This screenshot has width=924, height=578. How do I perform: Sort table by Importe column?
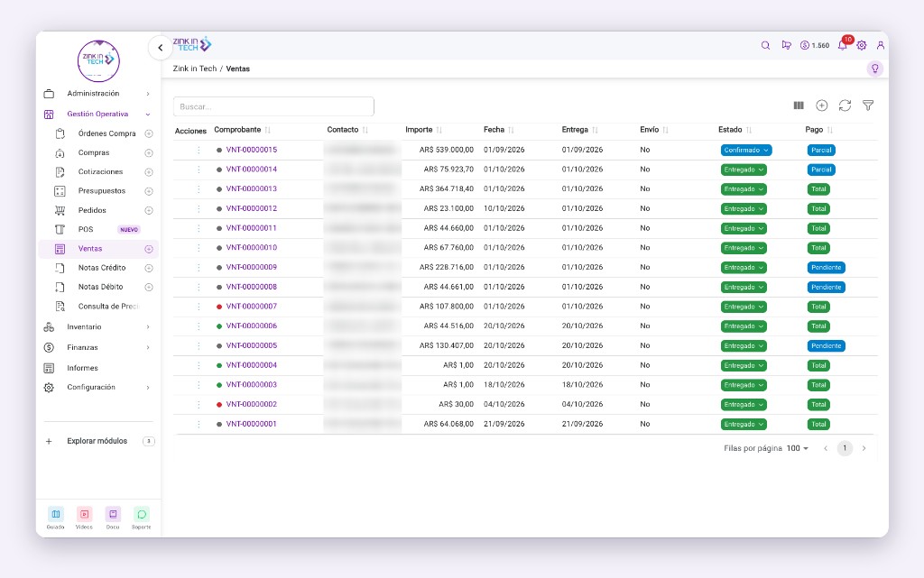click(x=439, y=130)
